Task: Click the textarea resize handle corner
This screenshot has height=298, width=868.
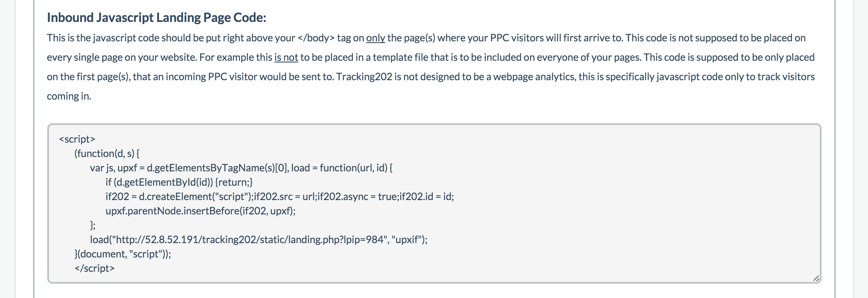Action: pos(816,278)
